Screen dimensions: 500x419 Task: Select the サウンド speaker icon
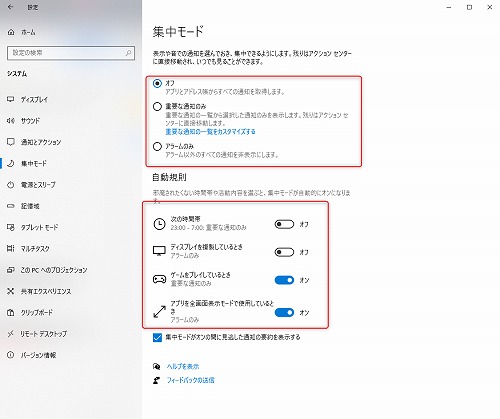tap(11, 121)
